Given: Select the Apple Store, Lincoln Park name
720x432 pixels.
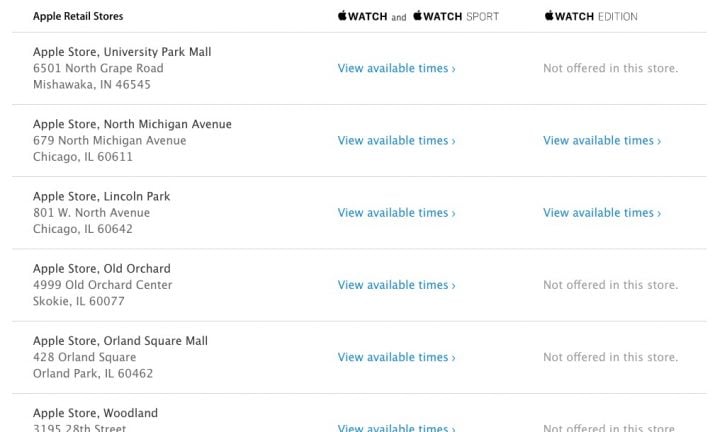Looking at the screenshot, I should pos(101,196).
